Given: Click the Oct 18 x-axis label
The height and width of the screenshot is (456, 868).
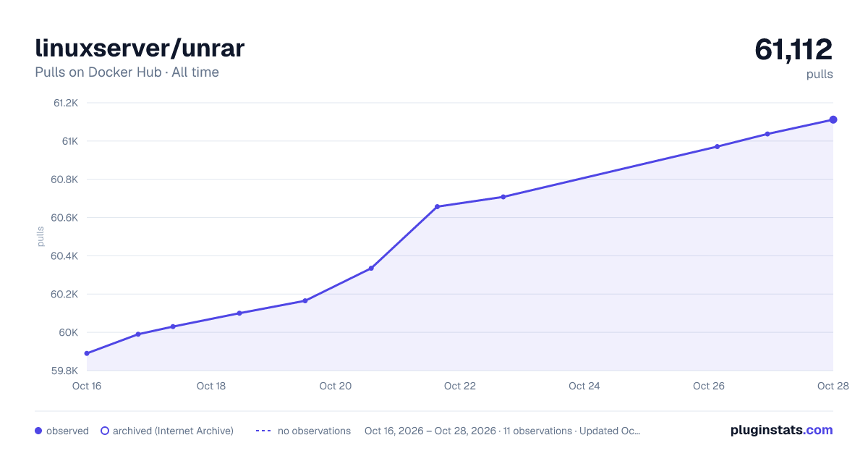Looking at the screenshot, I should [x=211, y=386].
